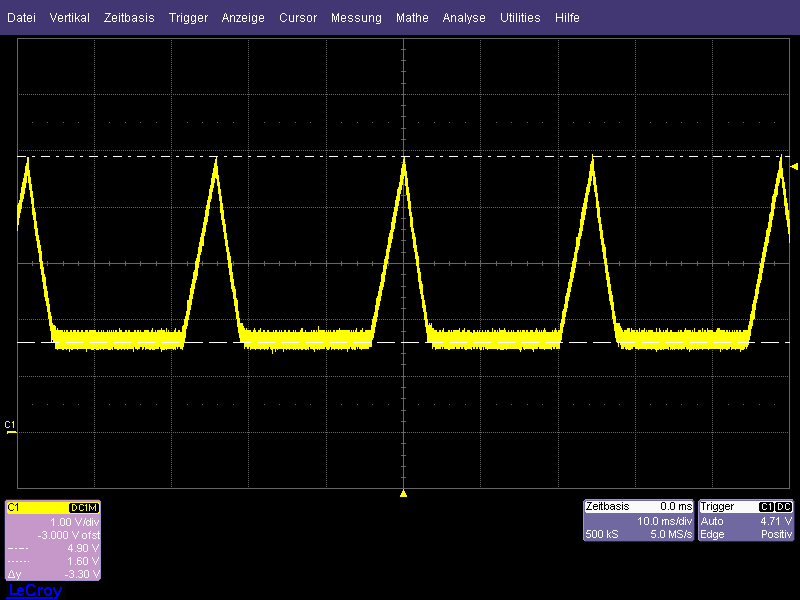800x600 pixels.
Task: Open the Zeitbasis descriptor box title
Action: (x=607, y=506)
